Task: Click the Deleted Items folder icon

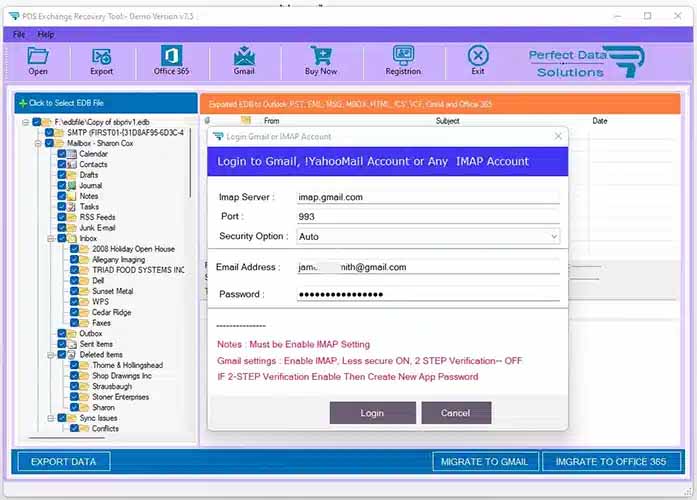Action: click(x=72, y=355)
